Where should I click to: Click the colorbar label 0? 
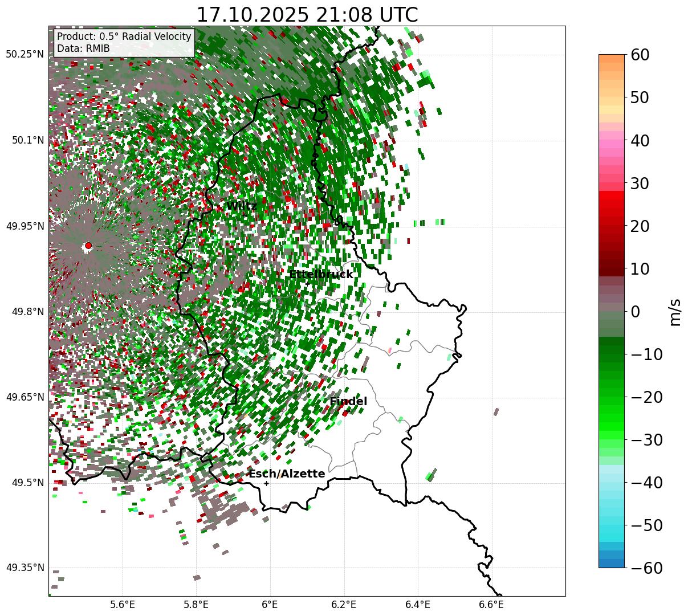pos(635,312)
